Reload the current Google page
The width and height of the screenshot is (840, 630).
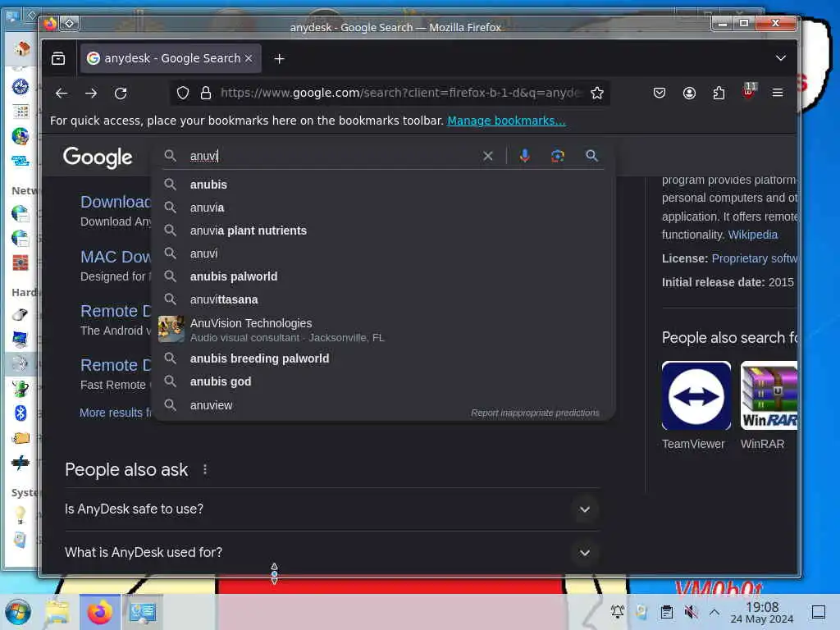pos(121,94)
